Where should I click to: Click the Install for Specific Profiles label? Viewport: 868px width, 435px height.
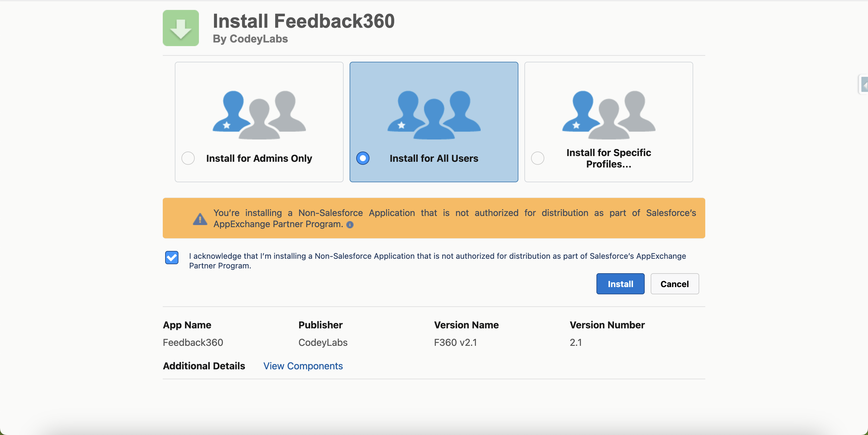tap(609, 158)
